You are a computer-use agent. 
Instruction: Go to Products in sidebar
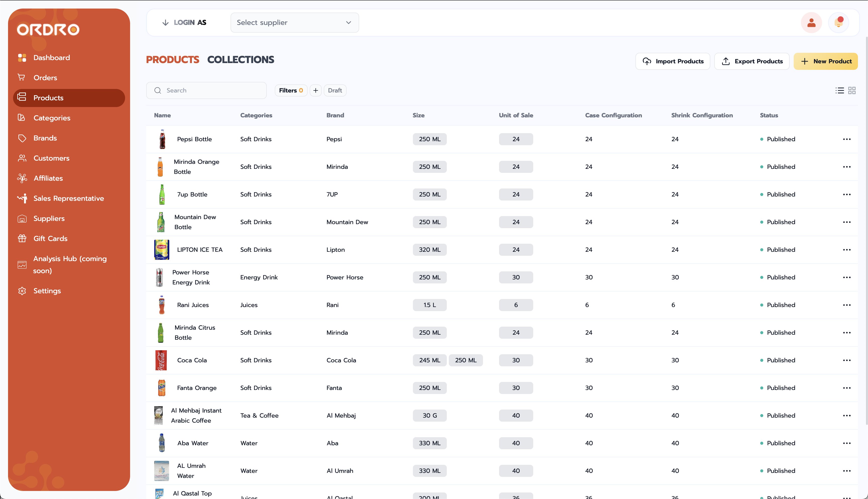[x=69, y=98]
